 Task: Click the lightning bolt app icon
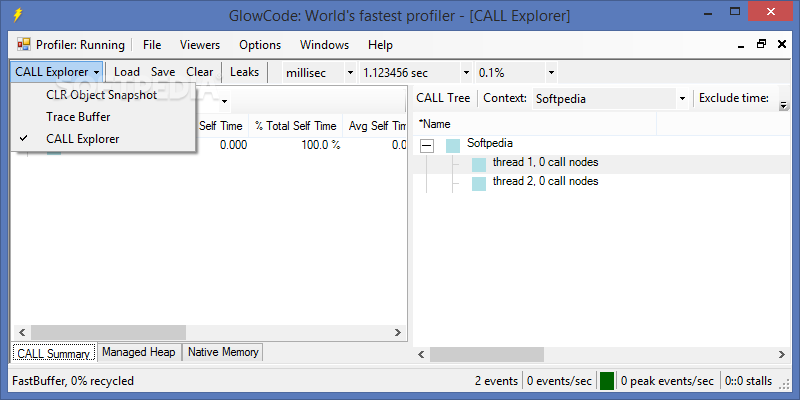coord(17,15)
